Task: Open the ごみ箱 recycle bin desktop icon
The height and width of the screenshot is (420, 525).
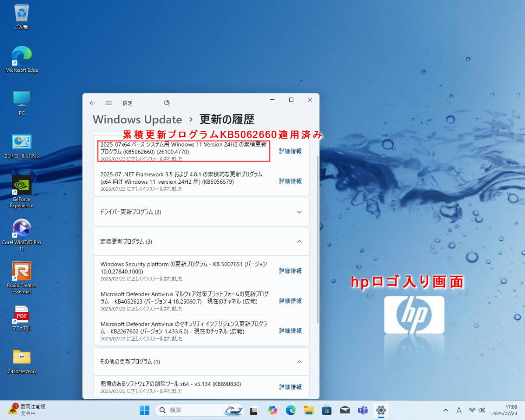Action: point(21,17)
